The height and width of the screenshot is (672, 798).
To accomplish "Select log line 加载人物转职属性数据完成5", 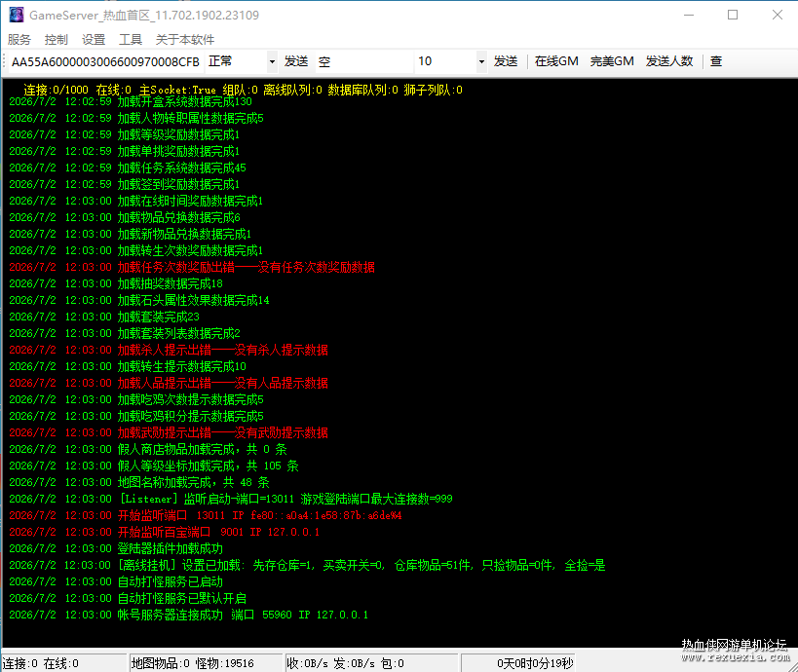I will pyautogui.click(x=136, y=118).
